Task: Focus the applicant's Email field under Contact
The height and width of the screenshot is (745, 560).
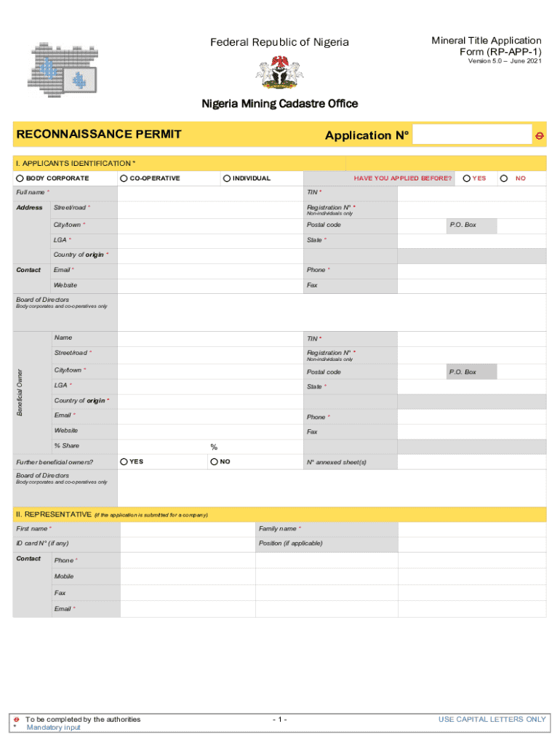Action: [x=209, y=270]
